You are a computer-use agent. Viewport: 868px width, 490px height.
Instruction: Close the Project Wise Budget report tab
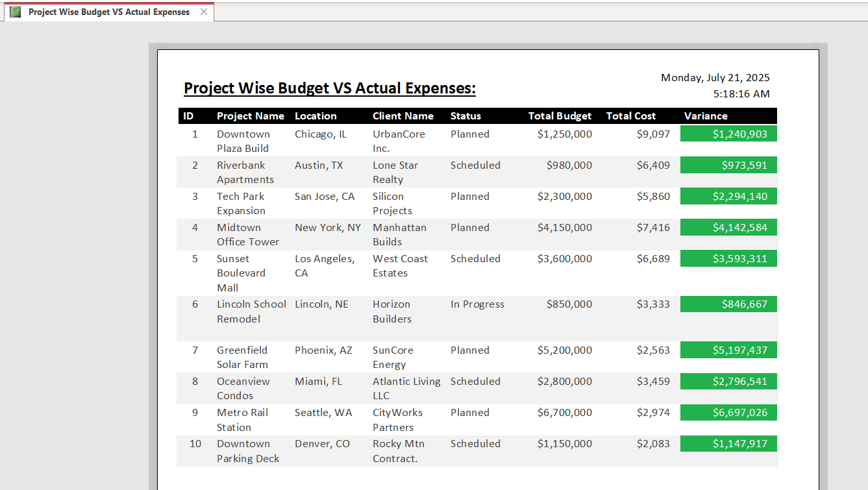(204, 12)
